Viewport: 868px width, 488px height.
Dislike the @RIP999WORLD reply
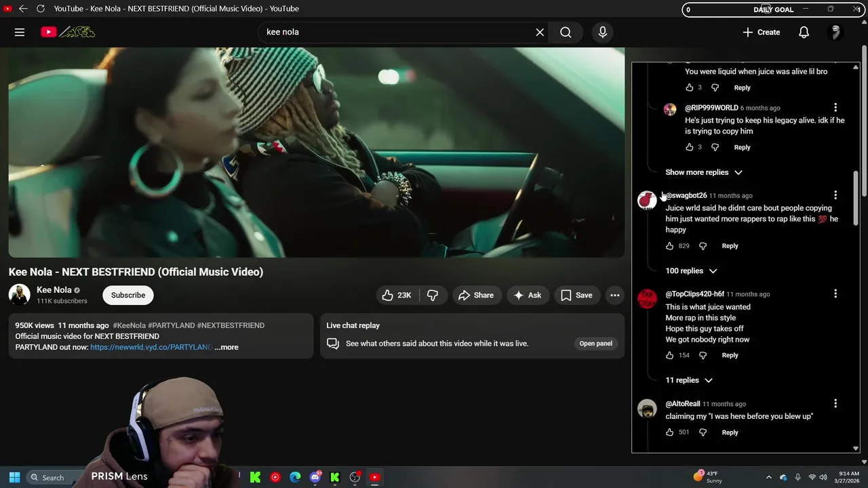(x=715, y=147)
